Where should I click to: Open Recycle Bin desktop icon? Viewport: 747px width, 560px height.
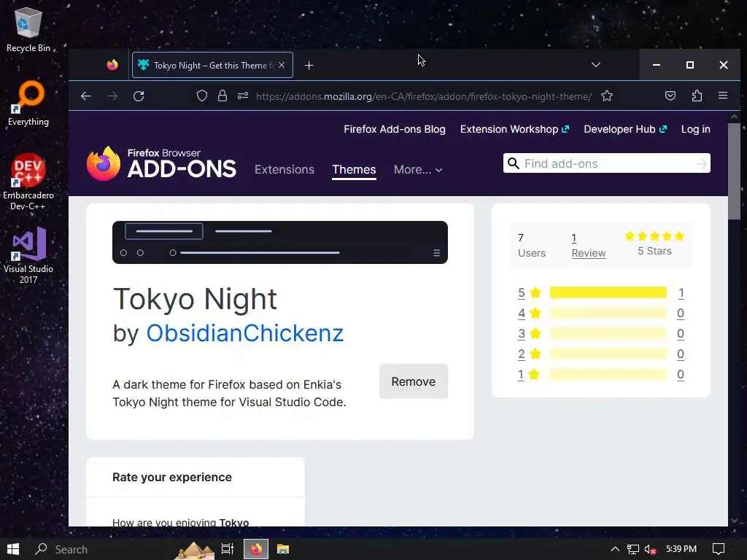coord(28,29)
